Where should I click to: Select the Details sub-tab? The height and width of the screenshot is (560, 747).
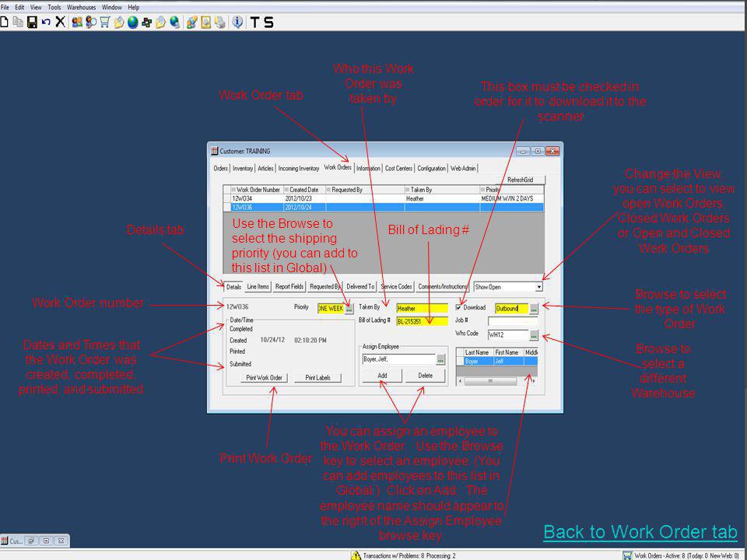[x=233, y=287]
